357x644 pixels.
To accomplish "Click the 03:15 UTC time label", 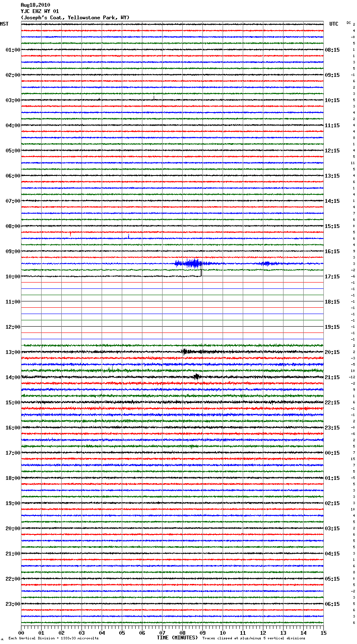I will pos(332,529).
